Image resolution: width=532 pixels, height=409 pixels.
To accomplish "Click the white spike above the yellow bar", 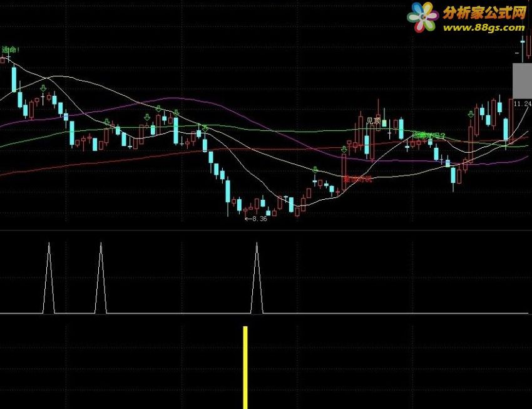I will 257,277.
